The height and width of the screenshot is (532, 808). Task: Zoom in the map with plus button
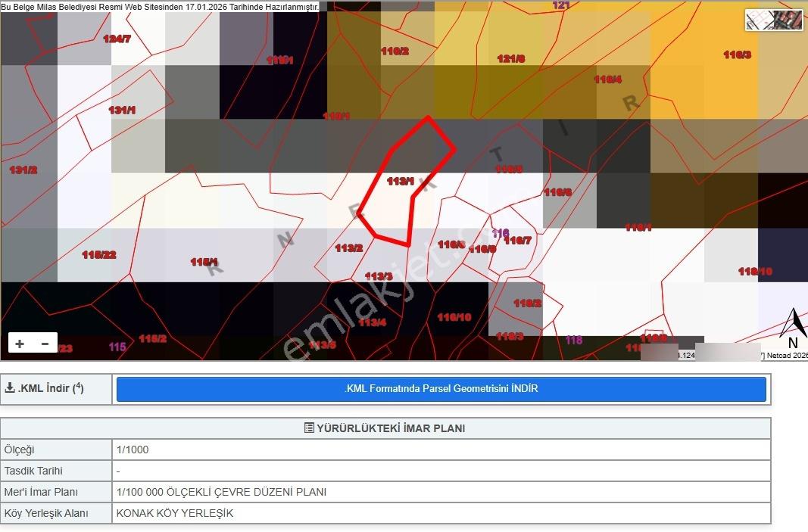(x=20, y=344)
